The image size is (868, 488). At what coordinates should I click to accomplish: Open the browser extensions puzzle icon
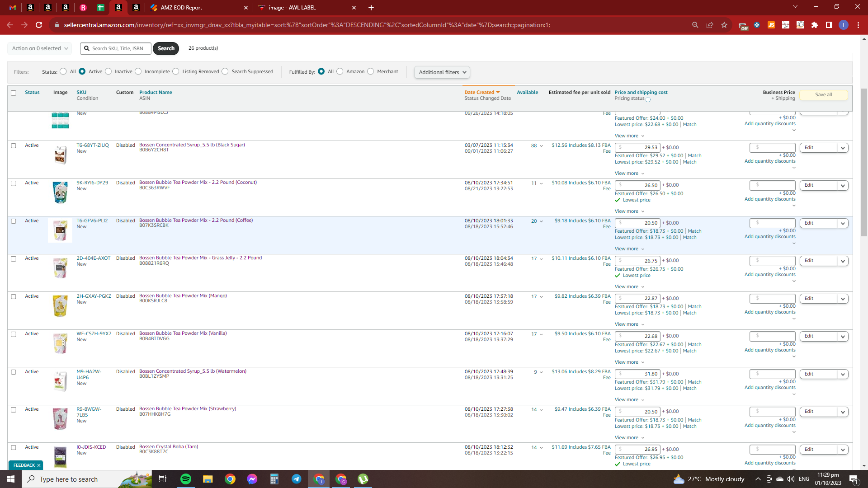pyautogui.click(x=815, y=25)
